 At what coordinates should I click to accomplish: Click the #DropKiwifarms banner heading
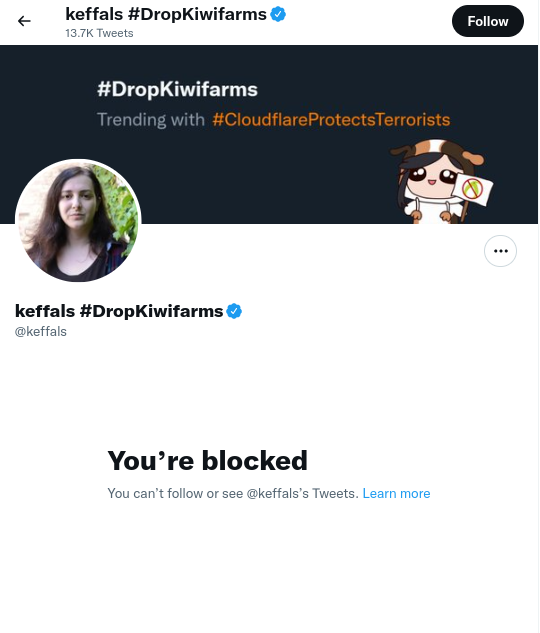[177, 89]
